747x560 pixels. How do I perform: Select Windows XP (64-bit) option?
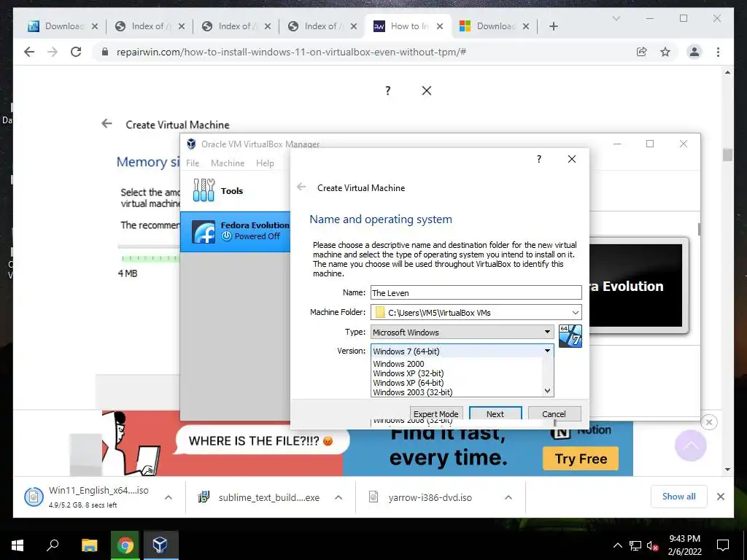click(x=409, y=383)
